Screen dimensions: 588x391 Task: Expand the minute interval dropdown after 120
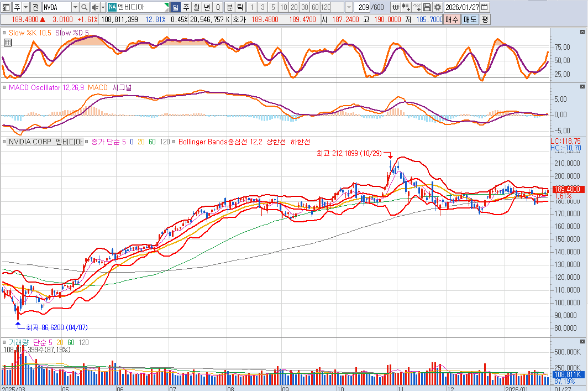pos(348,7)
